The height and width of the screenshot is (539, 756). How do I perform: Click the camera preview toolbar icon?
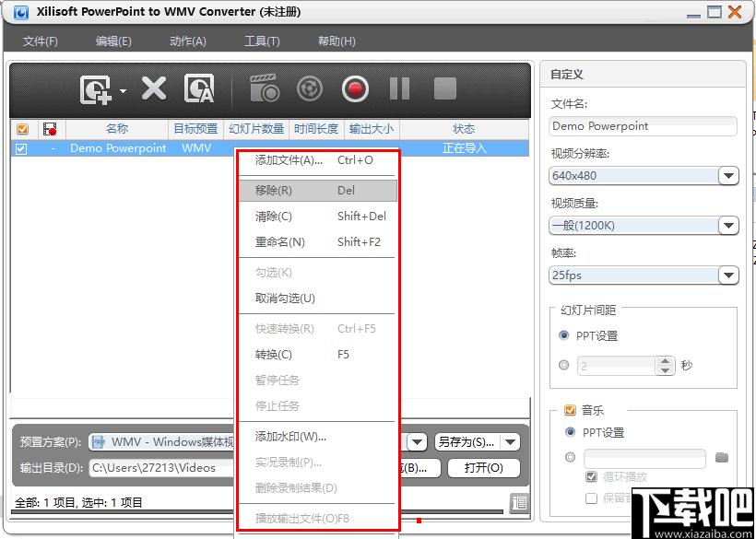[x=264, y=88]
